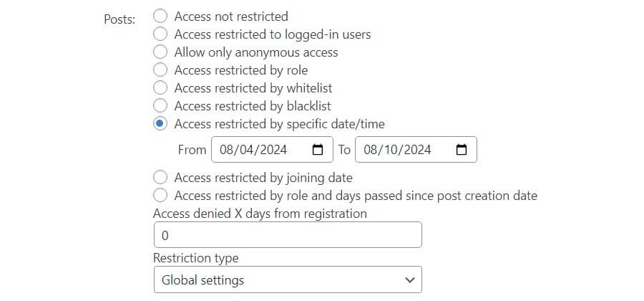Select "Access not restricted" radio option
The image size is (644, 301).
pyautogui.click(x=161, y=16)
